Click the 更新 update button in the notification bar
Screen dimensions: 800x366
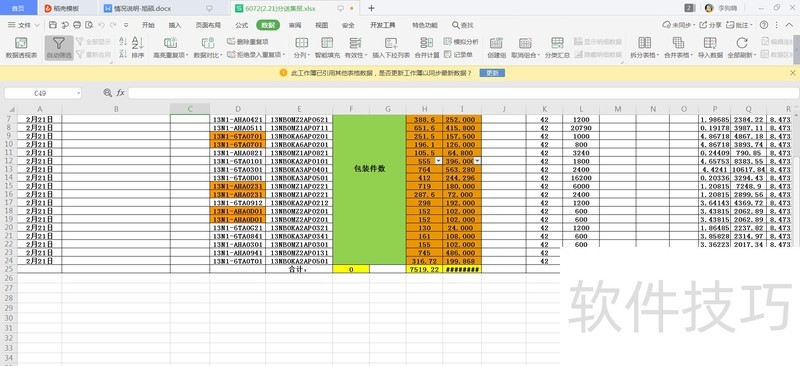coord(492,73)
